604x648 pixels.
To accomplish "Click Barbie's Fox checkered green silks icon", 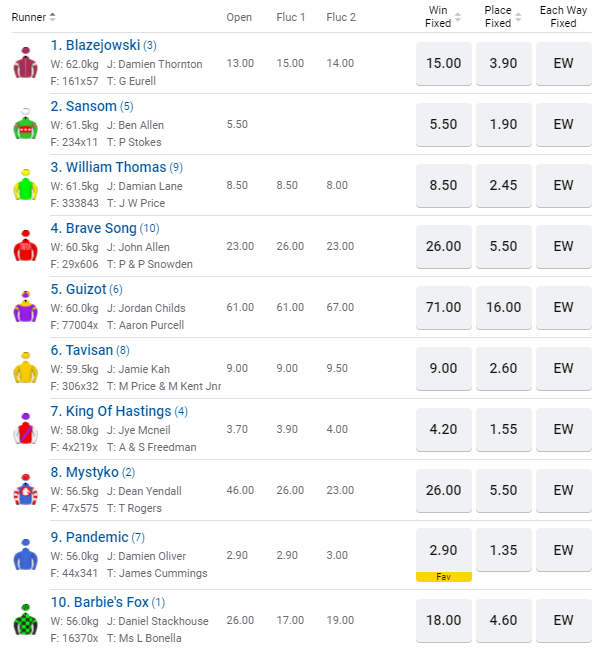I will (x=25, y=620).
